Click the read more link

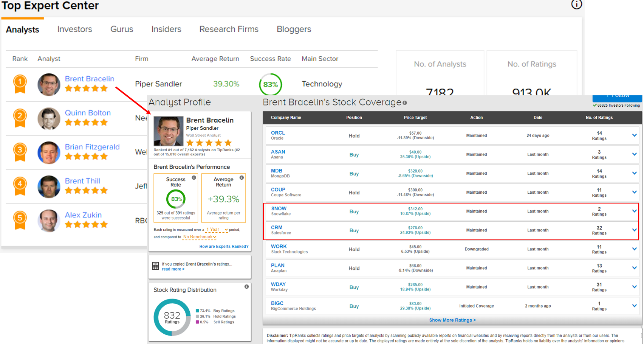(173, 269)
